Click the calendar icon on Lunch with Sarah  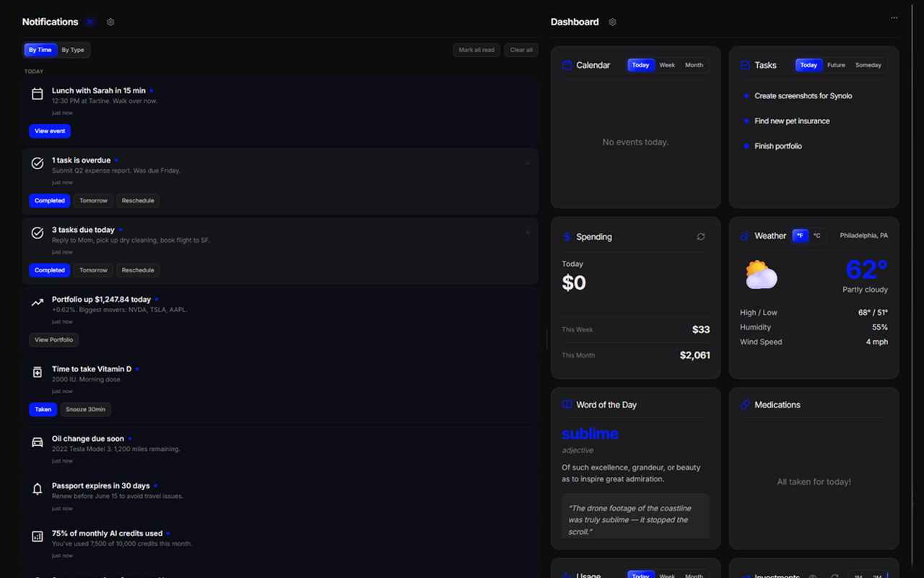click(38, 94)
